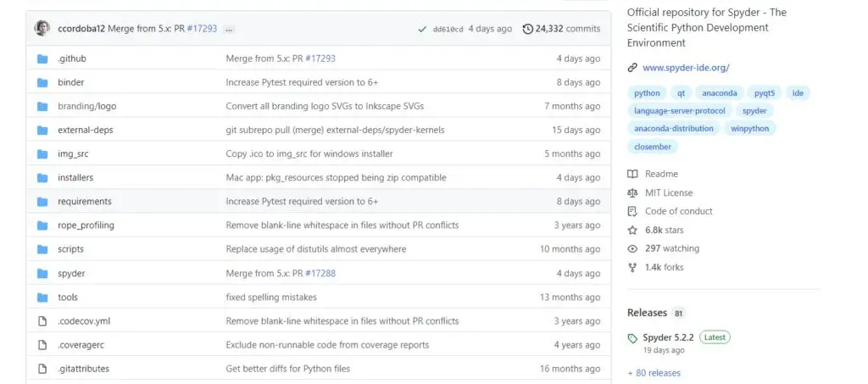Click the forks icon beside 1.4k
The height and width of the screenshot is (384, 868).
[632, 268]
